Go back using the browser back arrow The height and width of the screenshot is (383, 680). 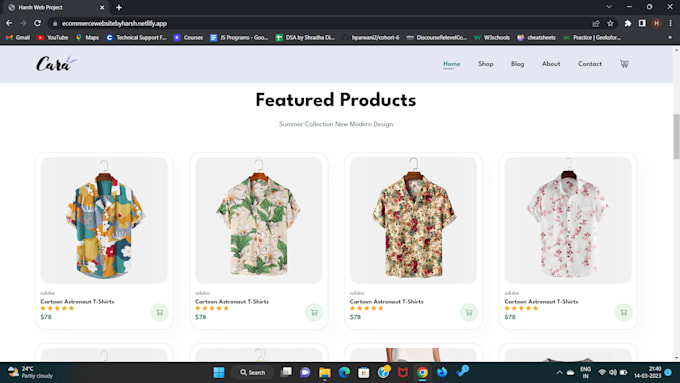pyautogui.click(x=9, y=23)
